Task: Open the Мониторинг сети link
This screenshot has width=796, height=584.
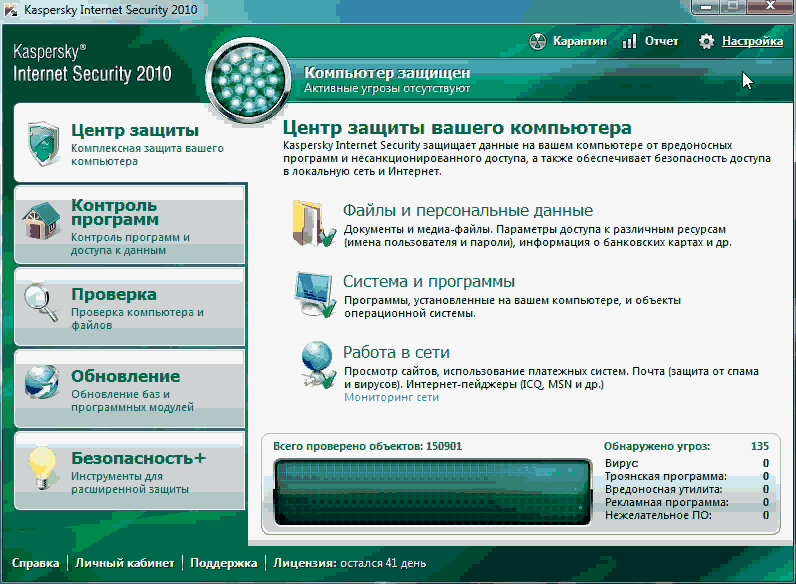Action: pos(391,397)
